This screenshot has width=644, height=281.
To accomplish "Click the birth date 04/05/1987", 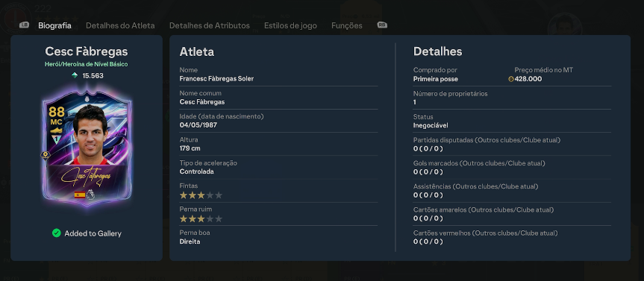I will pos(198,125).
